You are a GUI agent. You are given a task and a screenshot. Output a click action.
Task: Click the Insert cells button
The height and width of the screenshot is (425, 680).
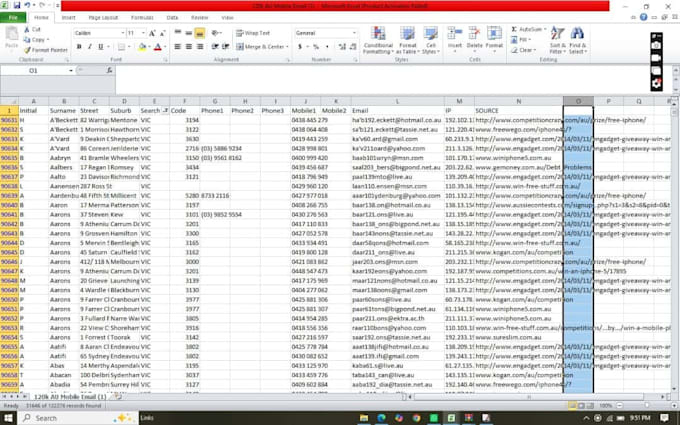[x=454, y=39]
